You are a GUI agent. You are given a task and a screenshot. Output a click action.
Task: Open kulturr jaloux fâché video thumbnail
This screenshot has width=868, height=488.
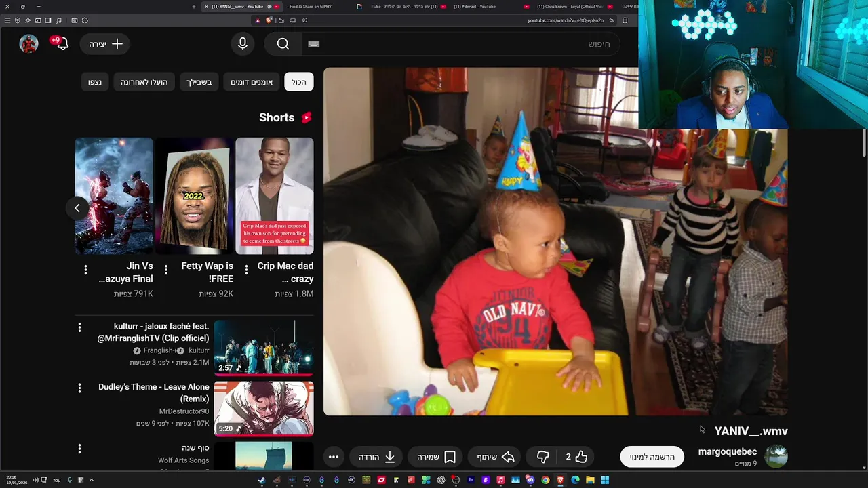point(264,348)
